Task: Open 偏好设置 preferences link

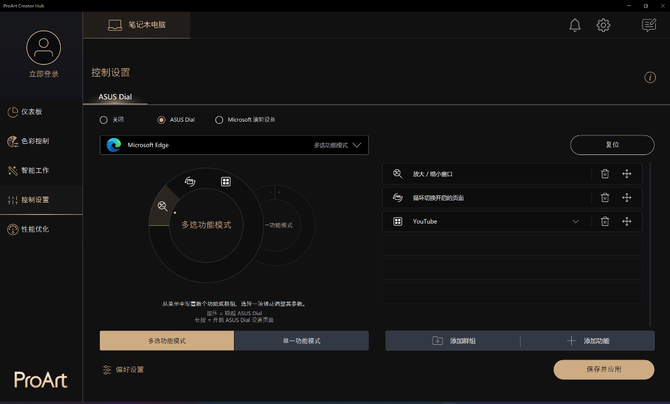Action: click(123, 370)
